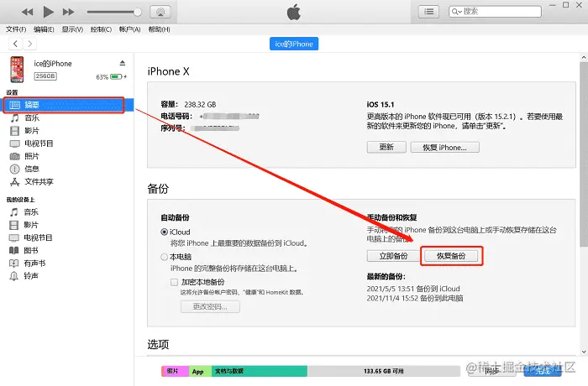Select the 本电脑 backup radio button

tap(165, 257)
